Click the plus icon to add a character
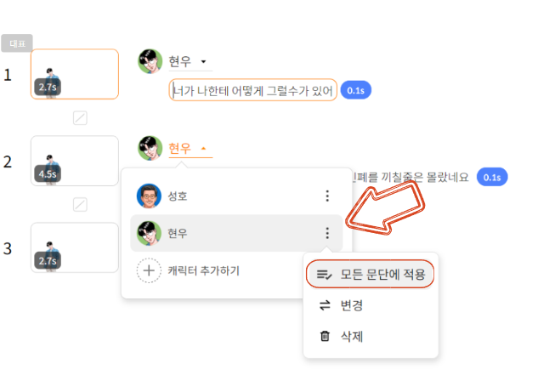The image size is (538, 392). click(x=149, y=270)
